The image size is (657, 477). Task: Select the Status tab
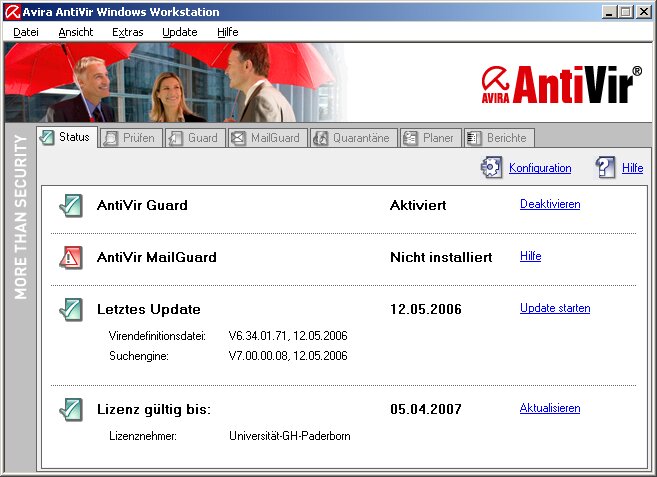pyautogui.click(x=67, y=137)
